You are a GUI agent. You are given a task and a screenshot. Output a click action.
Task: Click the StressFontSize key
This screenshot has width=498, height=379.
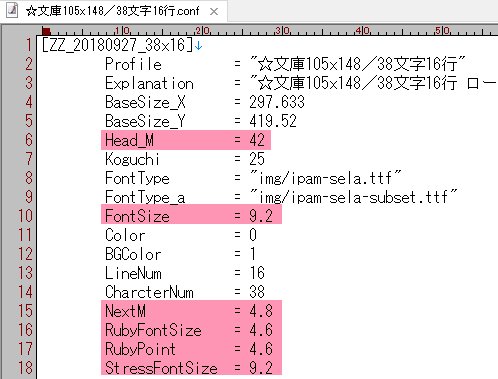161,368
